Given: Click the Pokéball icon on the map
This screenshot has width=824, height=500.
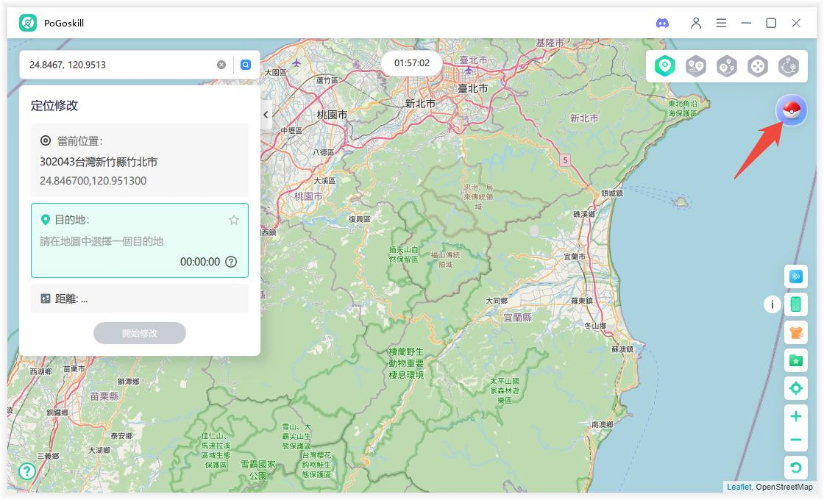Looking at the screenshot, I should [791, 111].
